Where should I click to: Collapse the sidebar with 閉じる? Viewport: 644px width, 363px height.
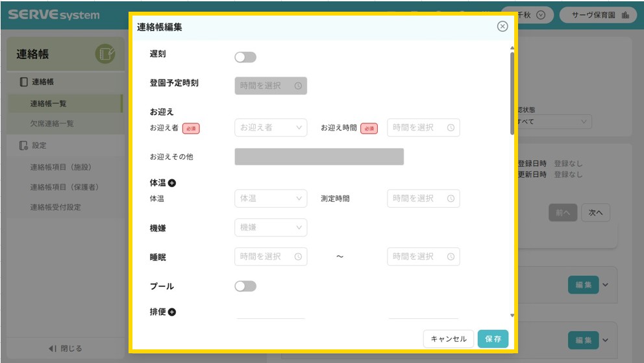pos(65,349)
